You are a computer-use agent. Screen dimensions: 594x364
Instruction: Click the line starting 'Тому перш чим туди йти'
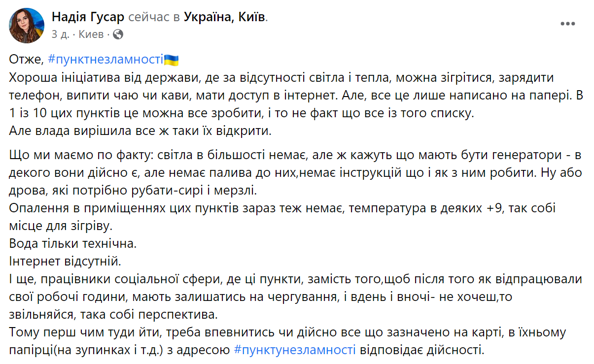[287, 332]
